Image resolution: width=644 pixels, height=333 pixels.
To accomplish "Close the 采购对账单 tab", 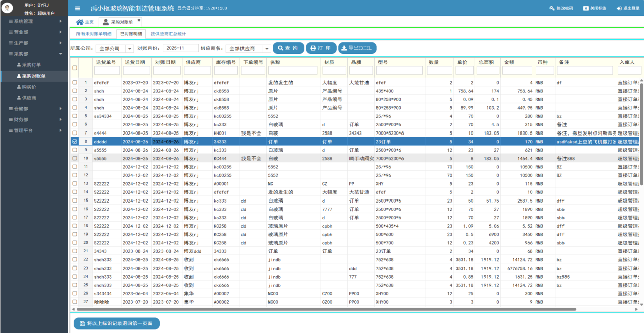I will point(139,20).
